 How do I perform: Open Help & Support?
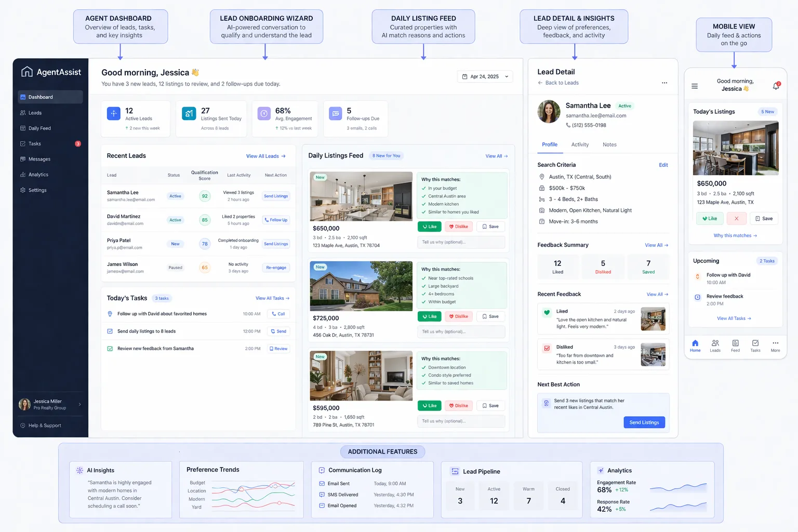pos(41,425)
